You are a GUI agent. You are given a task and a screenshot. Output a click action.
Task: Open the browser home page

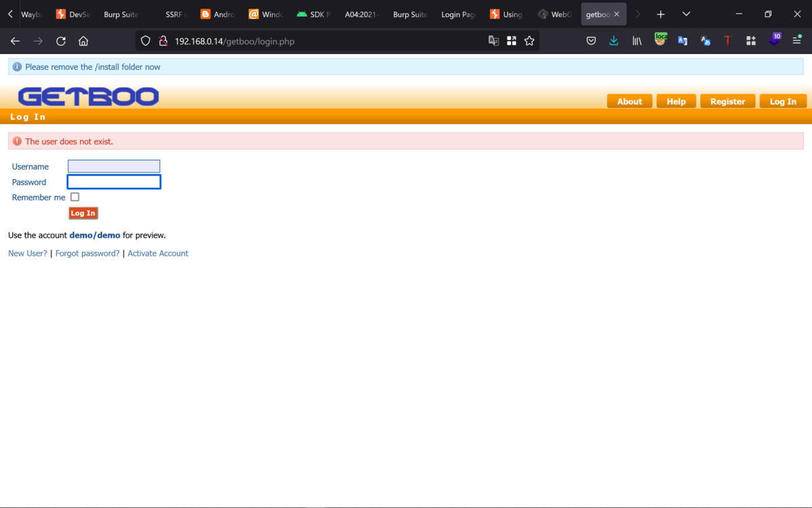pyautogui.click(x=83, y=41)
